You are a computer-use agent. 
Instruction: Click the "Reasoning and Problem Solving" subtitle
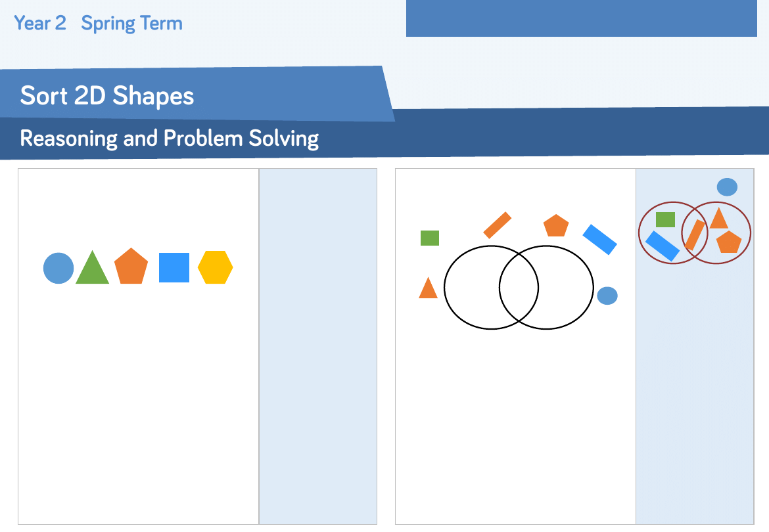(x=170, y=139)
